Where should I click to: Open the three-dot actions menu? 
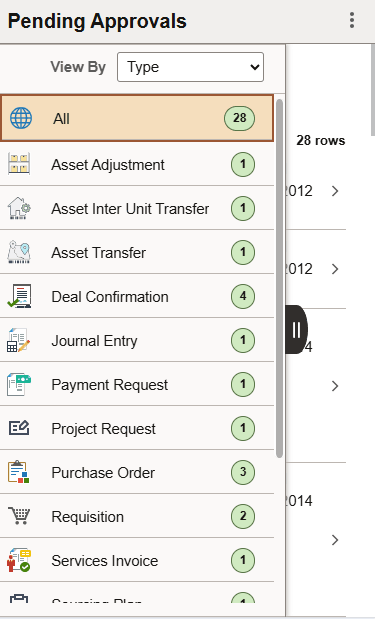click(x=352, y=20)
